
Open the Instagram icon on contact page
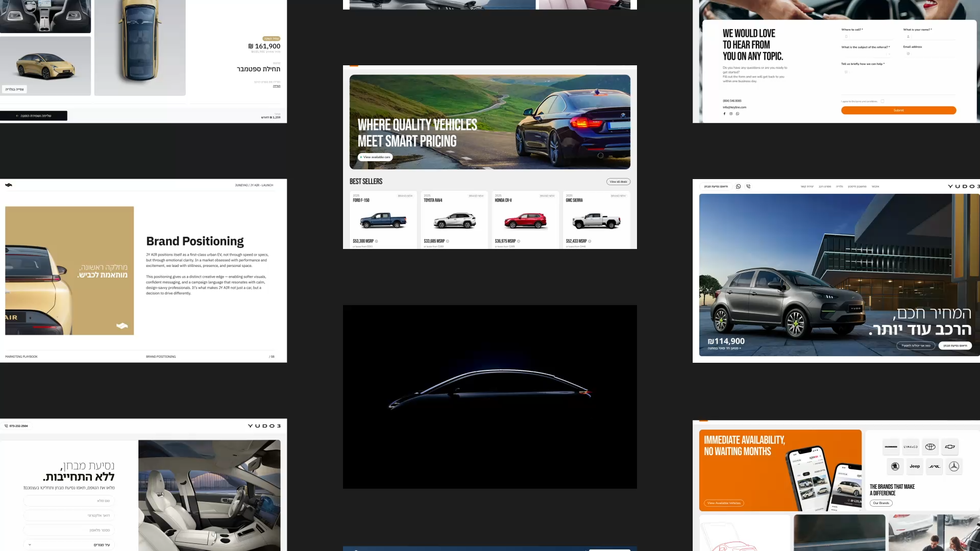731,114
